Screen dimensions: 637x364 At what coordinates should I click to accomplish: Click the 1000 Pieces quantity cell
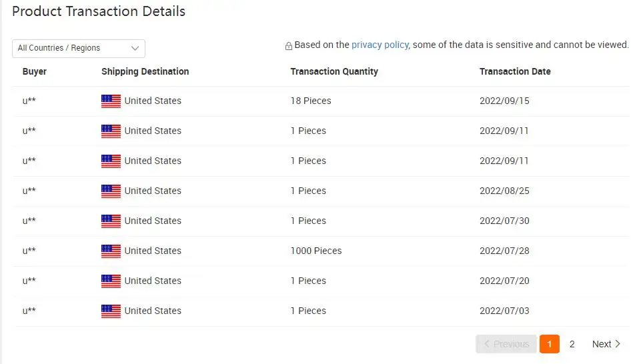316,251
